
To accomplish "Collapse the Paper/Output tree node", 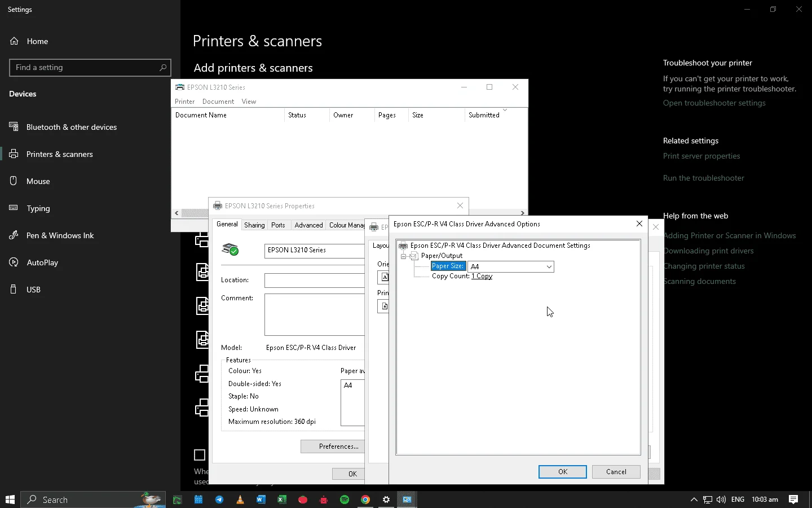I will point(404,256).
